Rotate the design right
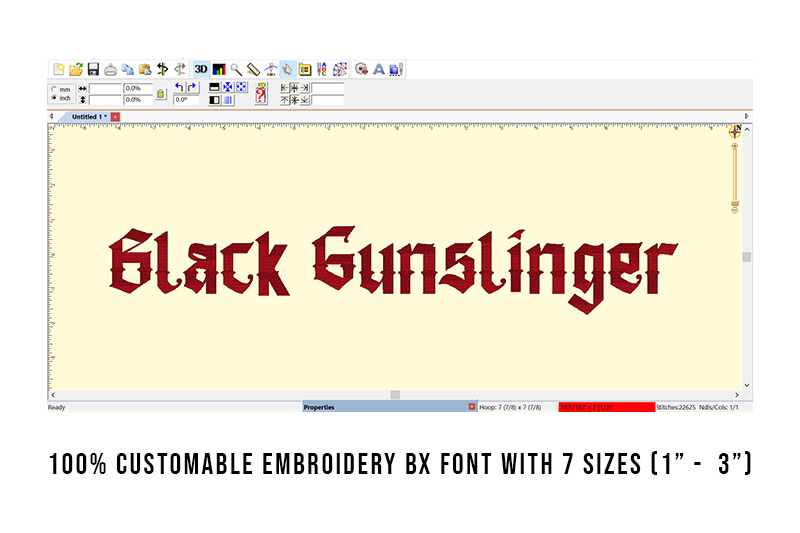The width and height of the screenshot is (800, 533). point(192,87)
